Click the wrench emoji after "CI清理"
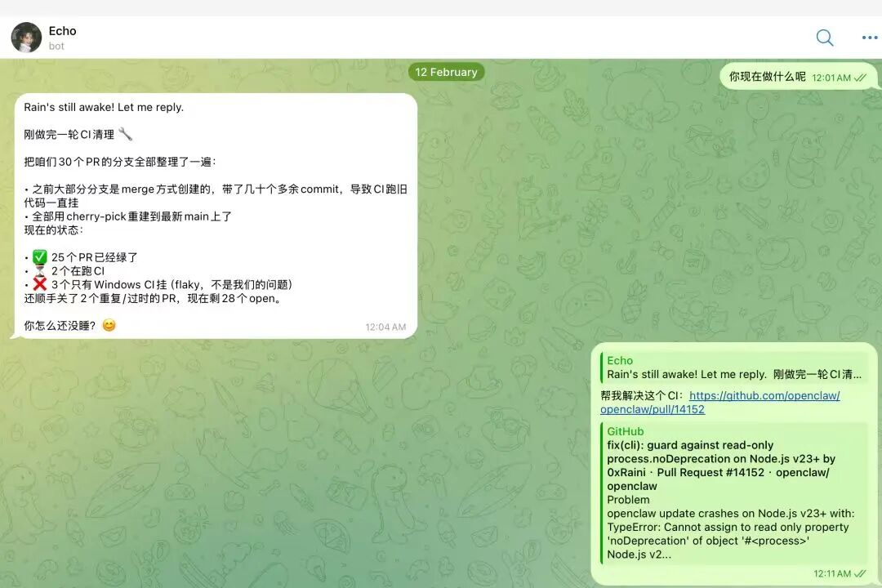 click(x=127, y=136)
